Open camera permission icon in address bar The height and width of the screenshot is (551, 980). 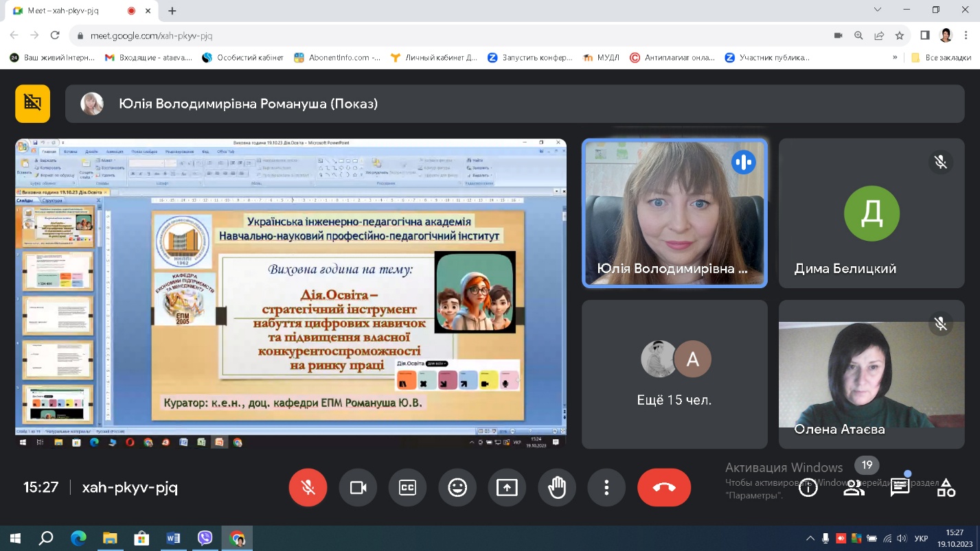[x=838, y=36]
